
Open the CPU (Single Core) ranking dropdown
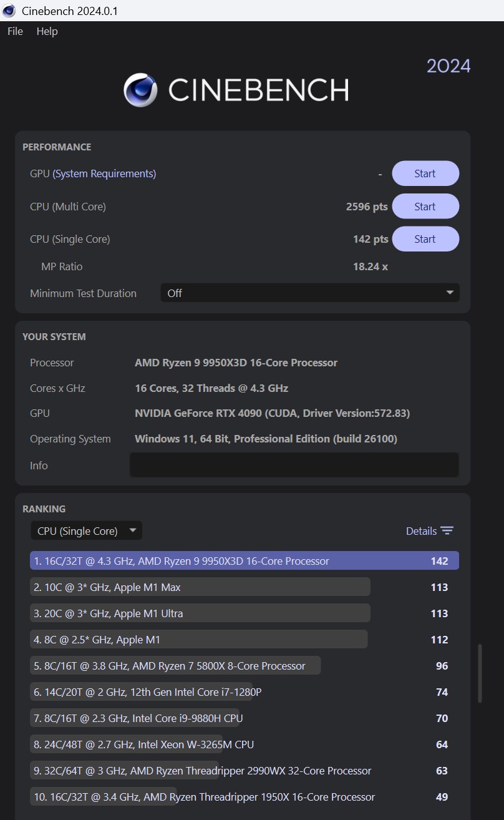tap(86, 531)
